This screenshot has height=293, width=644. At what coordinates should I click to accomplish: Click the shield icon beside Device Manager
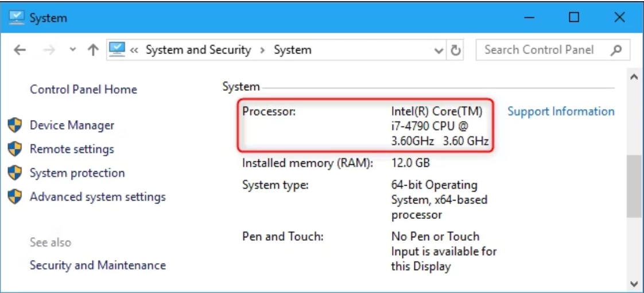14,125
